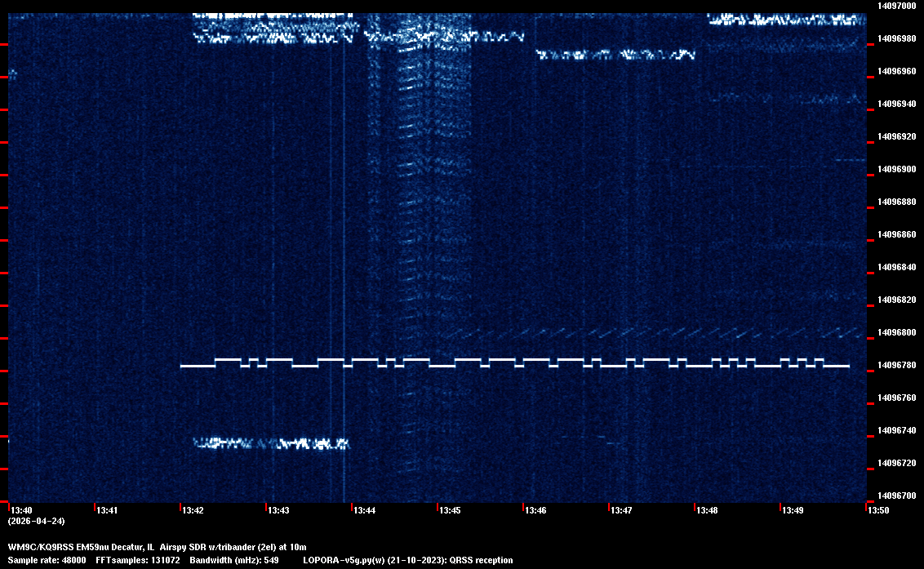924x569 pixels.
Task: Select the 13:48 time label
Action: [x=707, y=511]
